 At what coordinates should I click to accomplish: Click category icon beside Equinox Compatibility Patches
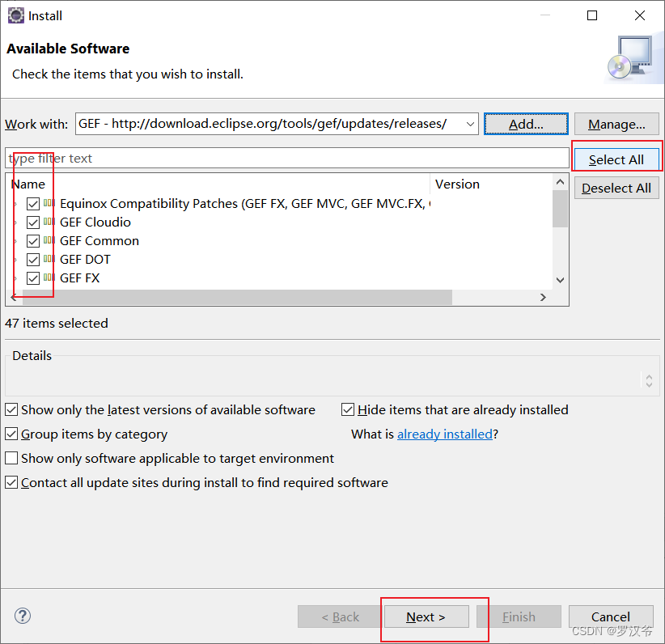pos(49,203)
